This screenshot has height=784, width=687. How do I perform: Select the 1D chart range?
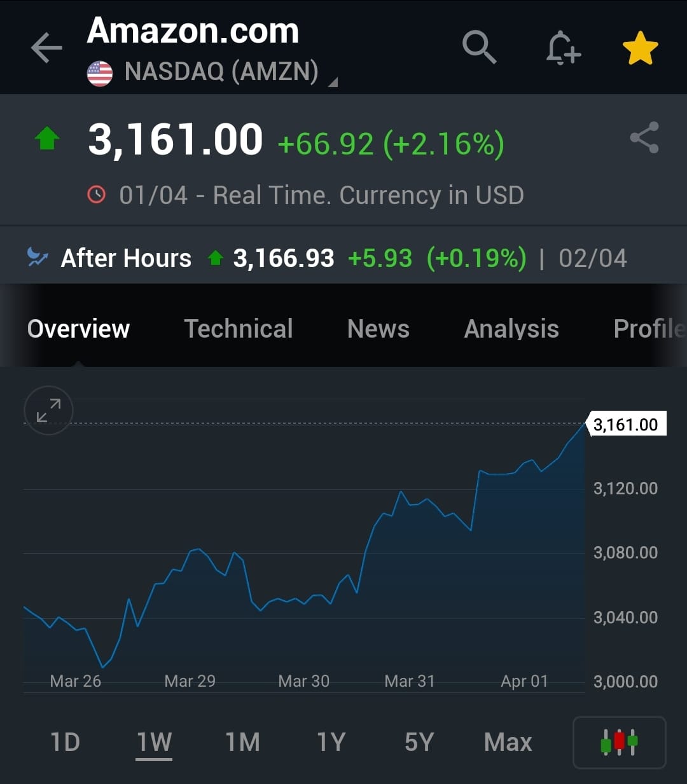click(x=65, y=742)
